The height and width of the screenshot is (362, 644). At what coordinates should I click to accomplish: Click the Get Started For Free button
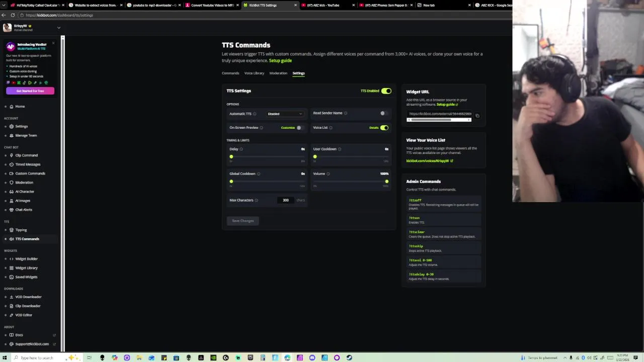pyautogui.click(x=30, y=91)
